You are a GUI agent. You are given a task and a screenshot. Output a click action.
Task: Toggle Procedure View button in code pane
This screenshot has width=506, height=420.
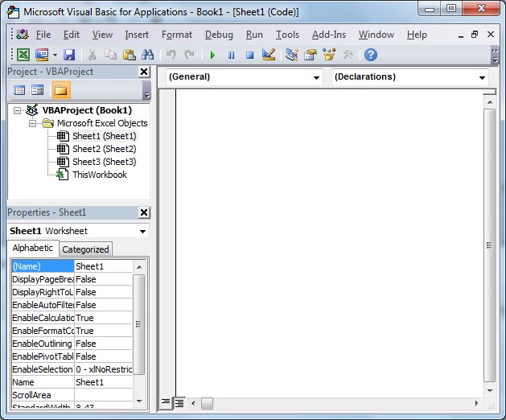click(166, 402)
